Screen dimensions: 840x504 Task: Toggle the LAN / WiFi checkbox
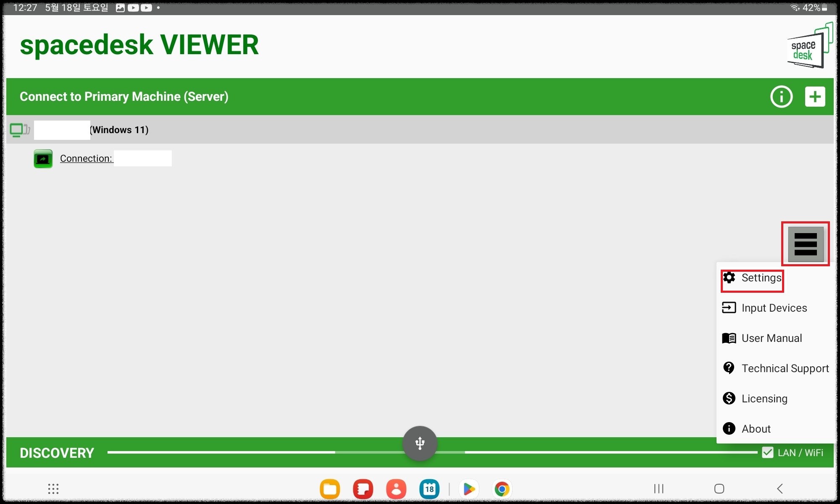[767, 452]
